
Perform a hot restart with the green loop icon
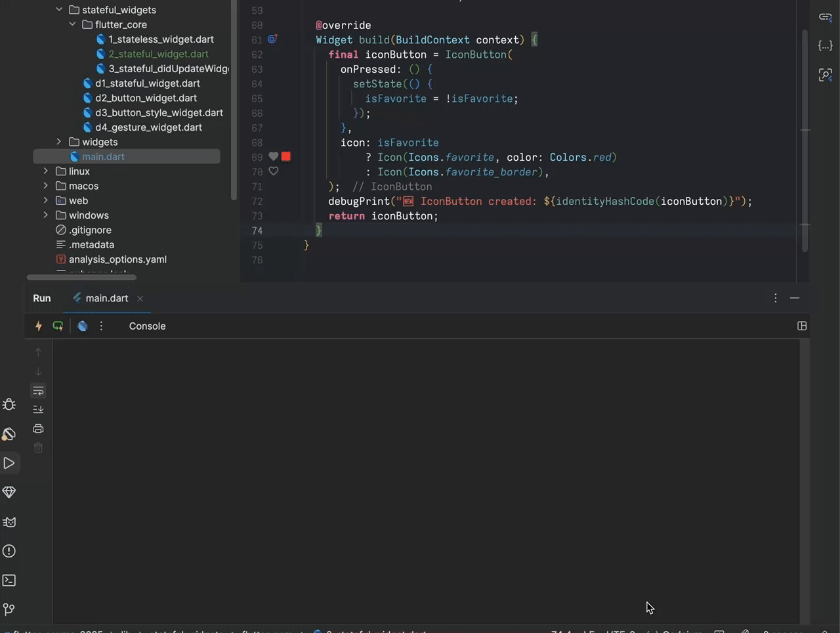[x=58, y=326]
